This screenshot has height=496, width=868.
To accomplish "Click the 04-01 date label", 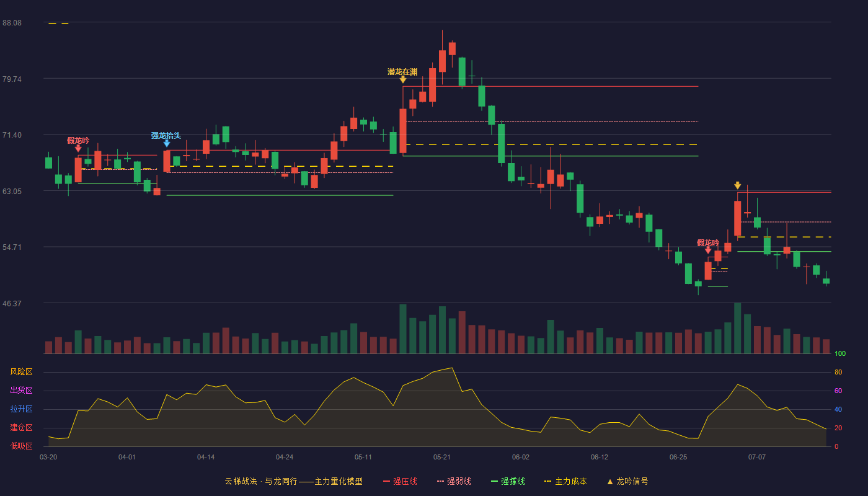I will click(127, 457).
